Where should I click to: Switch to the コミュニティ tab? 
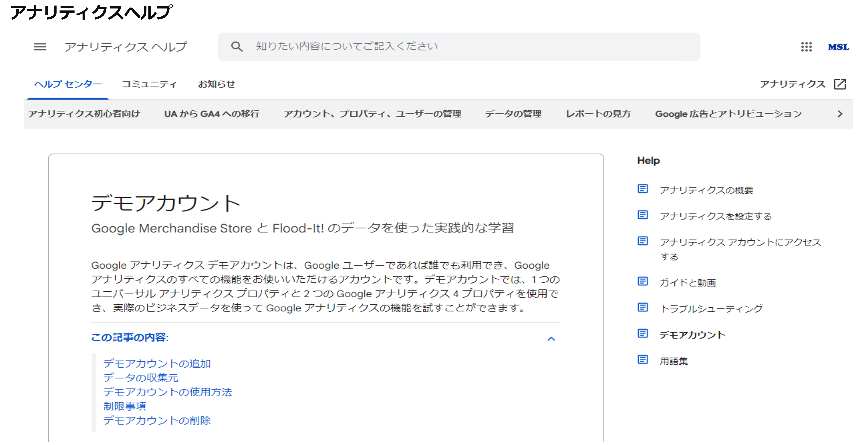(x=149, y=84)
